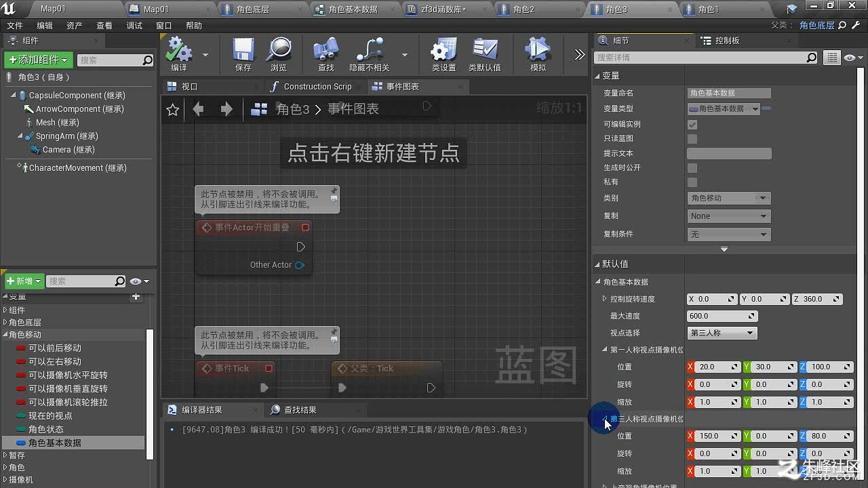Viewport: 868px width, 488px height.
Task: Click the 最大速度 value field 600.0
Action: [x=722, y=317]
